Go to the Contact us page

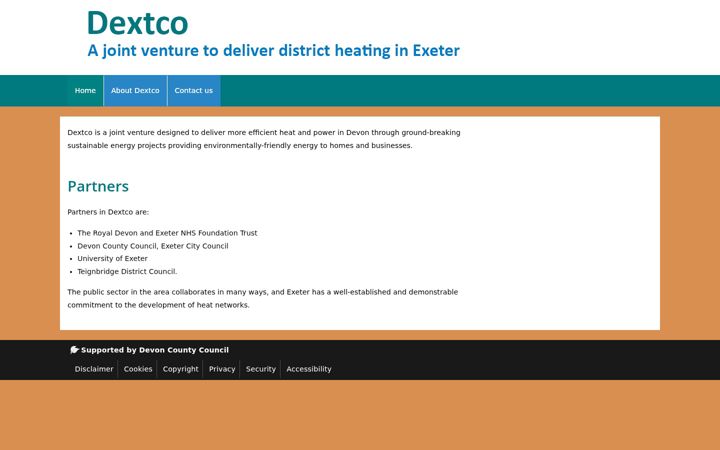click(193, 90)
